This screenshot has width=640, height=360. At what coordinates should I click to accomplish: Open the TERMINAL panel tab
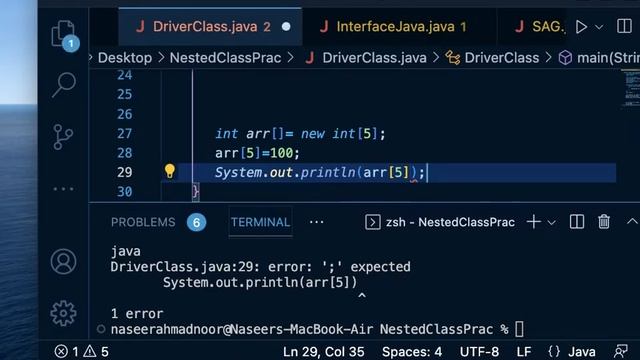[x=260, y=222]
